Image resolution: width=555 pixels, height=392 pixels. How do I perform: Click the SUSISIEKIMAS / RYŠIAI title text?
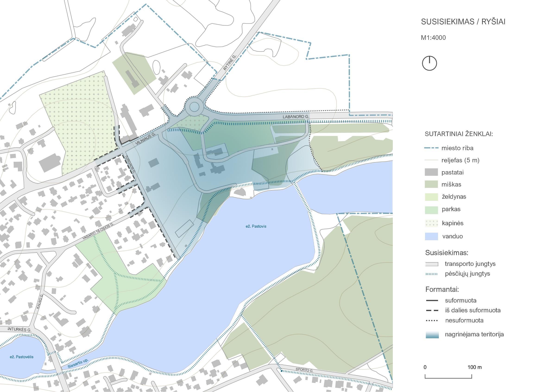click(x=463, y=22)
